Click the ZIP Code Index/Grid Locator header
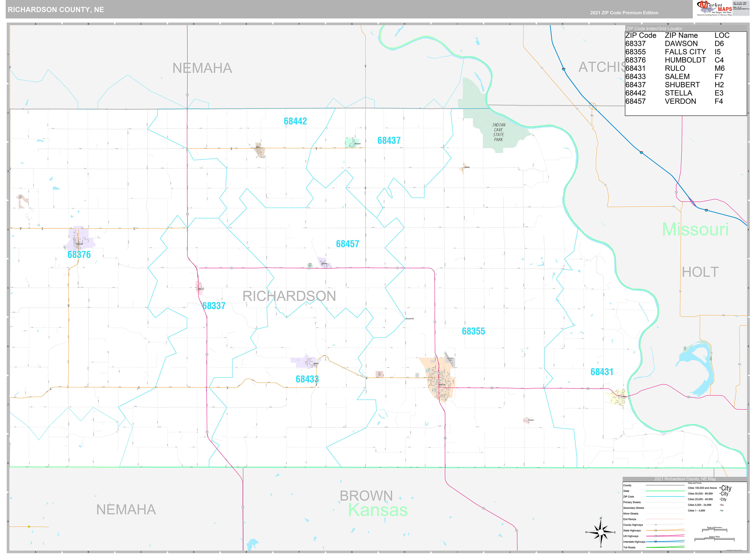The height and width of the screenshot is (554, 756). click(654, 29)
